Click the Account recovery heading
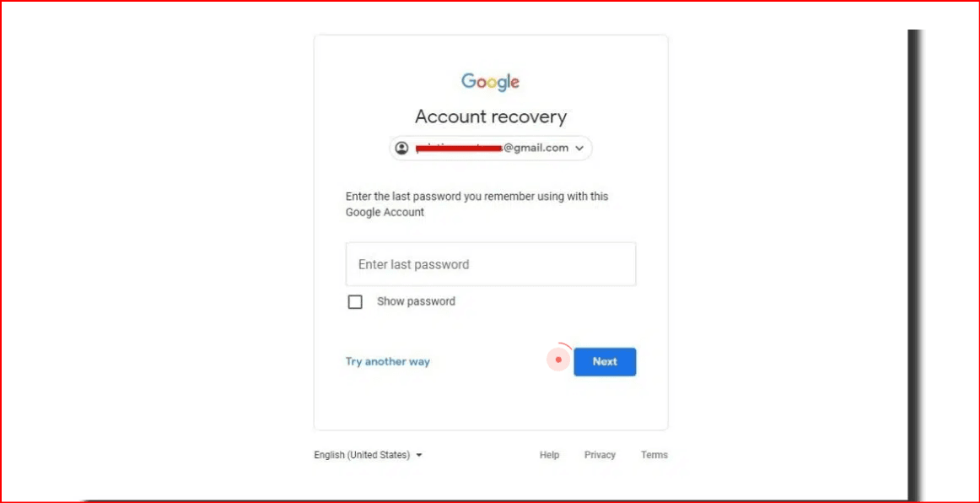The height and width of the screenshot is (503, 980). 491,117
